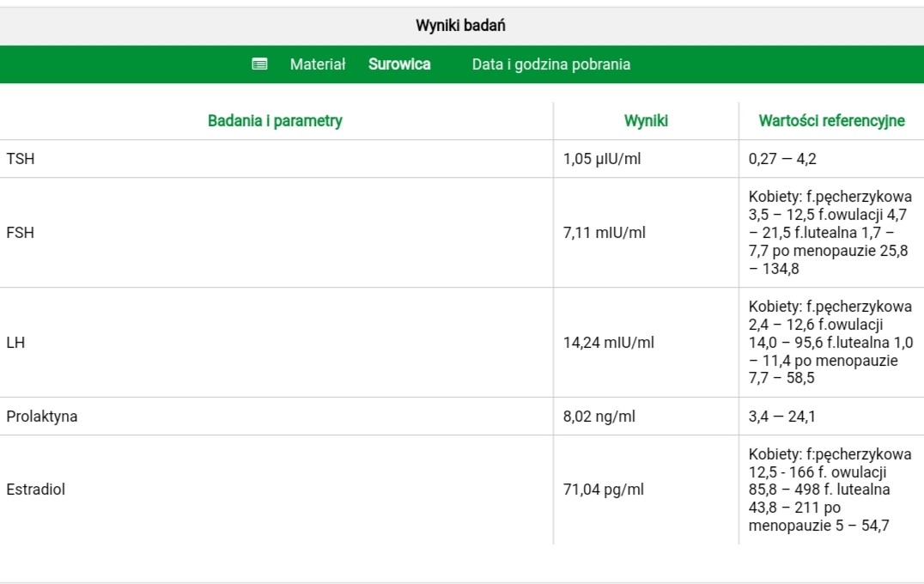Click the TSH result 1,05 µIU/ml
The width and height of the screenshot is (924, 584).
(604, 159)
